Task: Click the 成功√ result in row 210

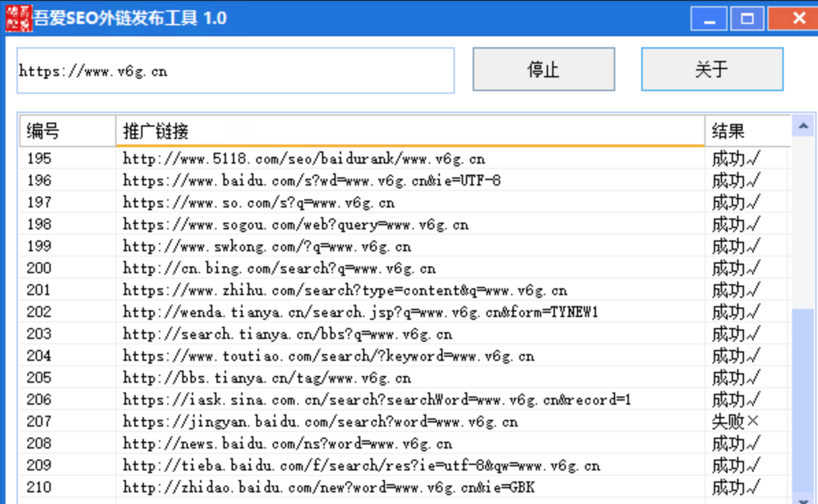Action: point(736,487)
